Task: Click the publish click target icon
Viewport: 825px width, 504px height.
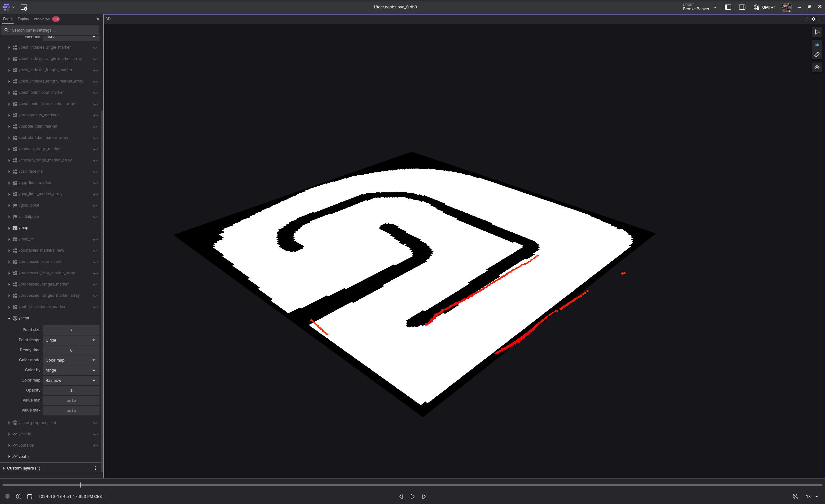Action: coord(817,67)
